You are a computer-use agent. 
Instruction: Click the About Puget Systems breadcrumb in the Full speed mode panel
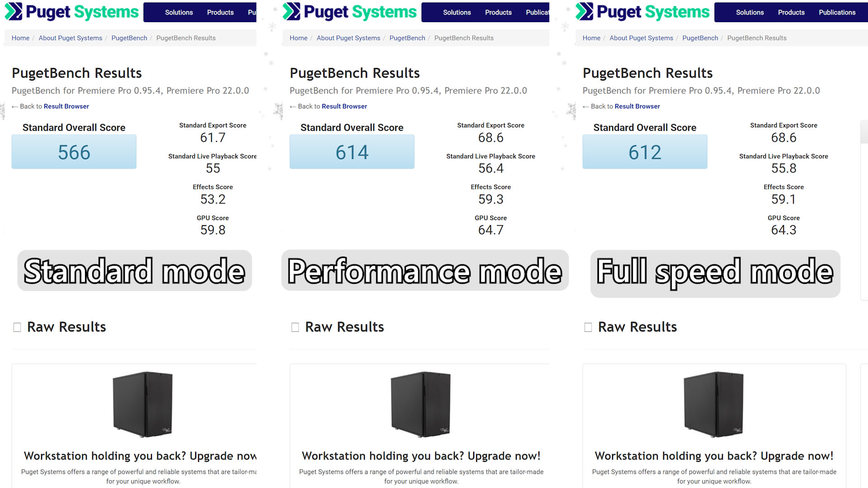click(x=642, y=38)
